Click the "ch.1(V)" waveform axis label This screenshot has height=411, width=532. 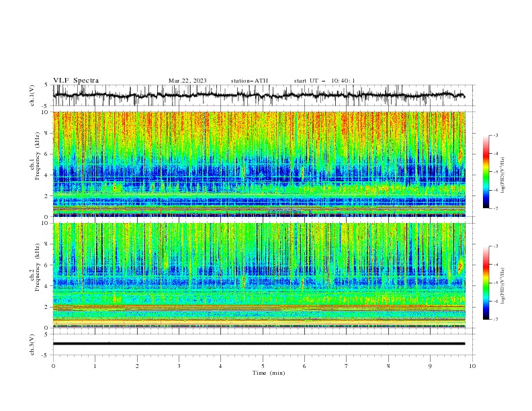[32, 95]
